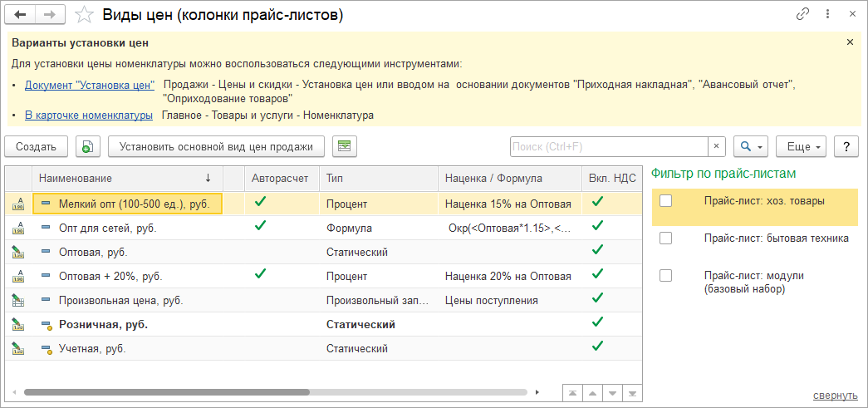
Task: Open the three-dot window menu
Action: coord(827,15)
